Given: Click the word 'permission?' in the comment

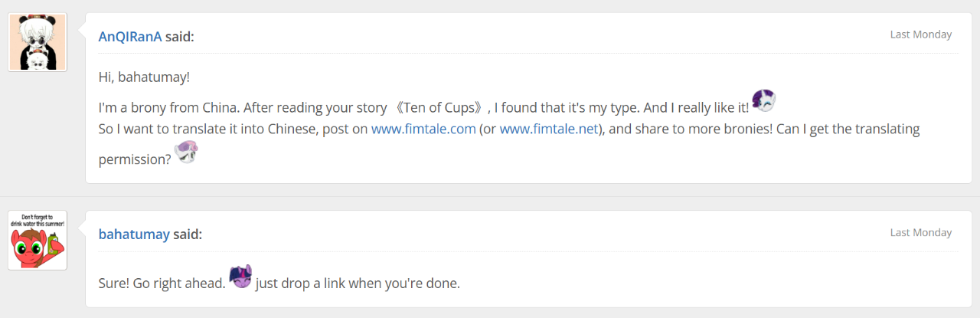Looking at the screenshot, I should [x=134, y=159].
